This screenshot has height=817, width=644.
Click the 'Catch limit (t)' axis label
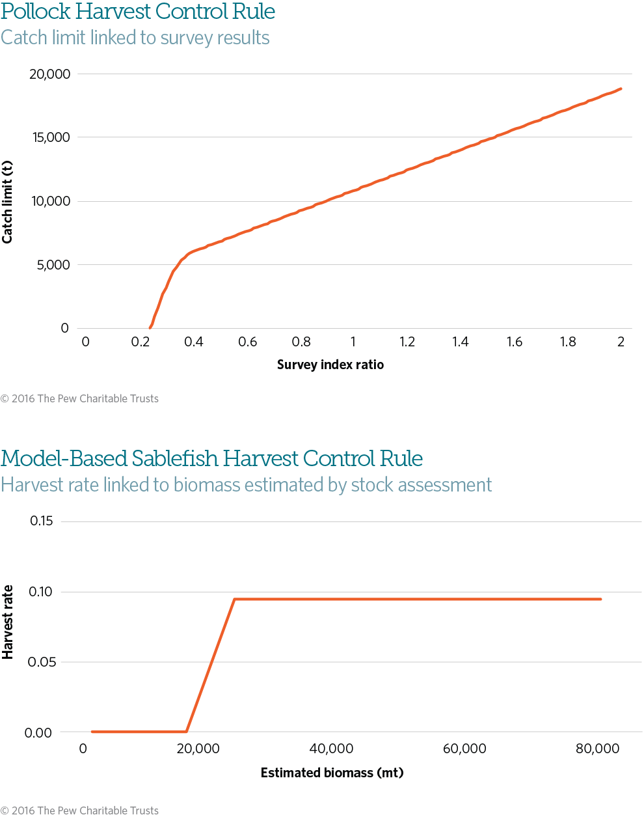8,202
